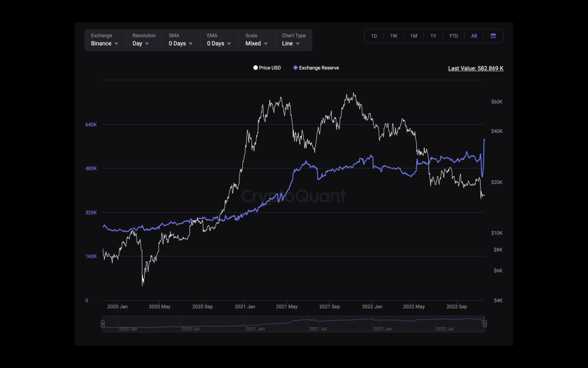This screenshot has height=368, width=588.
Task: Open the date range calendar picker
Action: [493, 36]
